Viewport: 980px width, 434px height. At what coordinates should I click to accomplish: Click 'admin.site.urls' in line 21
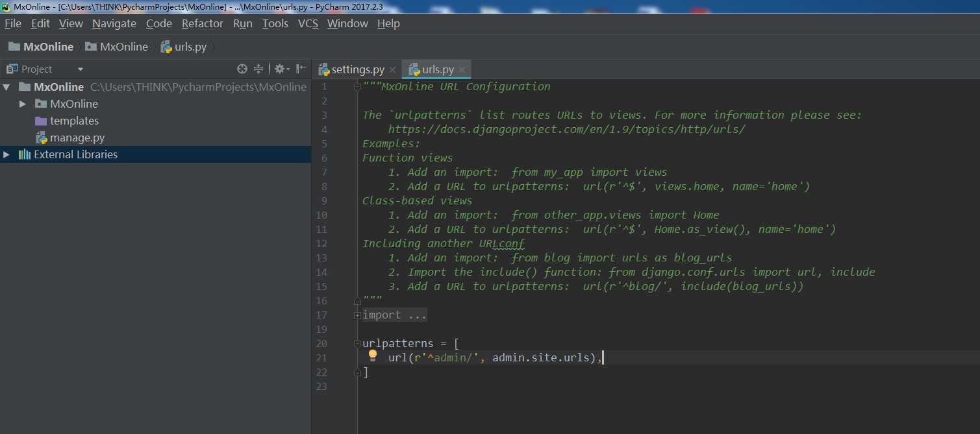541,358
